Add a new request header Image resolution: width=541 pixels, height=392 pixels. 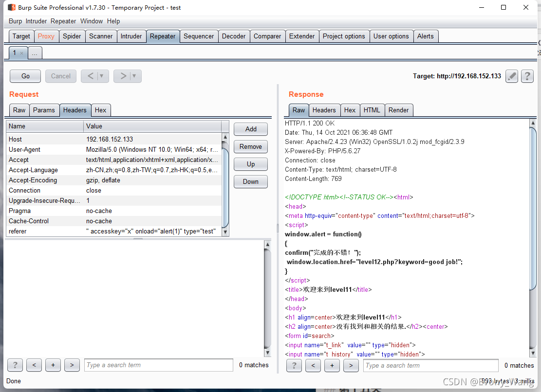point(251,129)
